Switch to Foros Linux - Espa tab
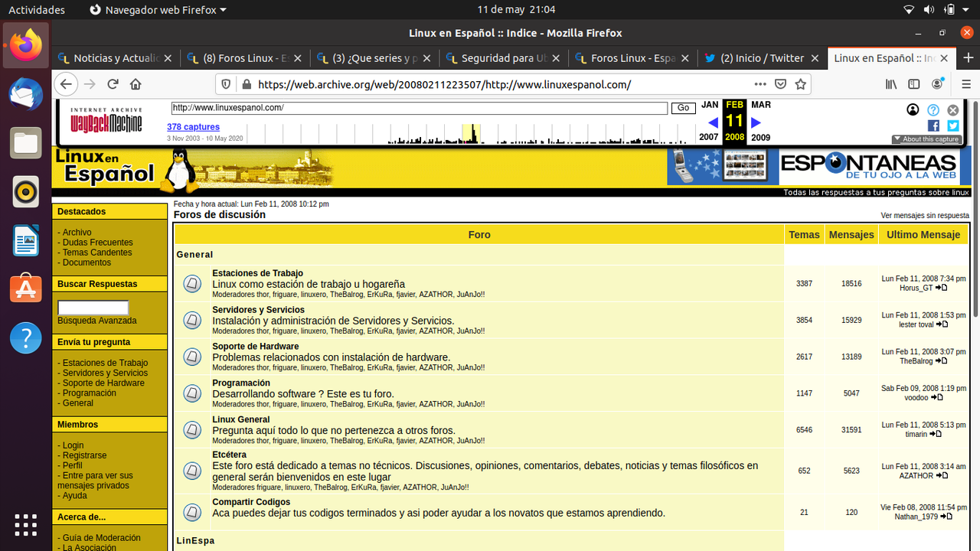This screenshot has height=551, width=980. point(633,58)
